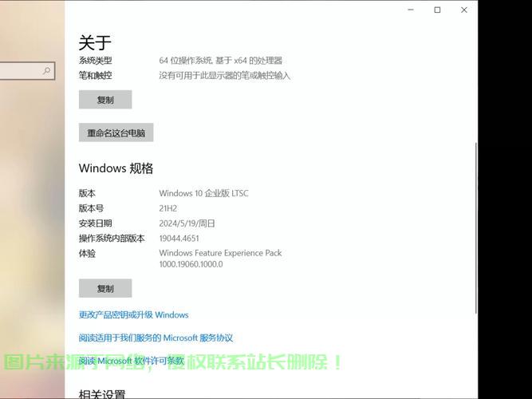This screenshot has width=532, height=399.
Task: Open 更改产品密钥或升级 Windows link
Action: [x=133, y=314]
